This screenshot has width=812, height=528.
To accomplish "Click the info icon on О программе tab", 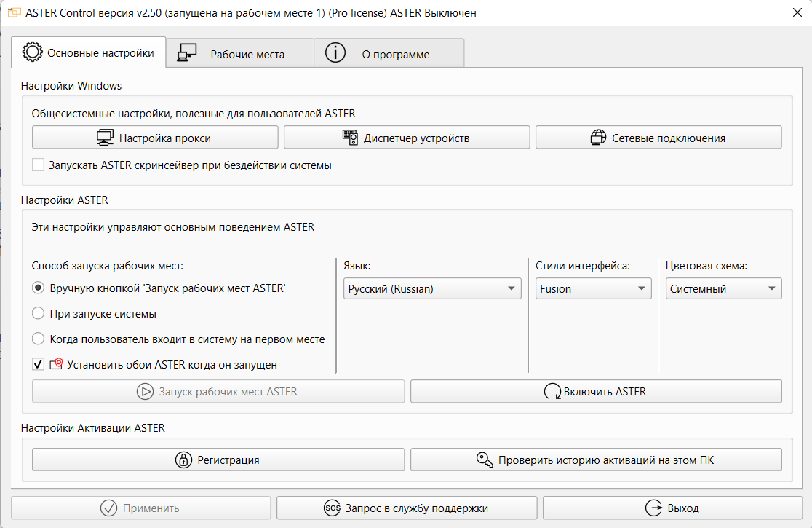I will pos(335,53).
